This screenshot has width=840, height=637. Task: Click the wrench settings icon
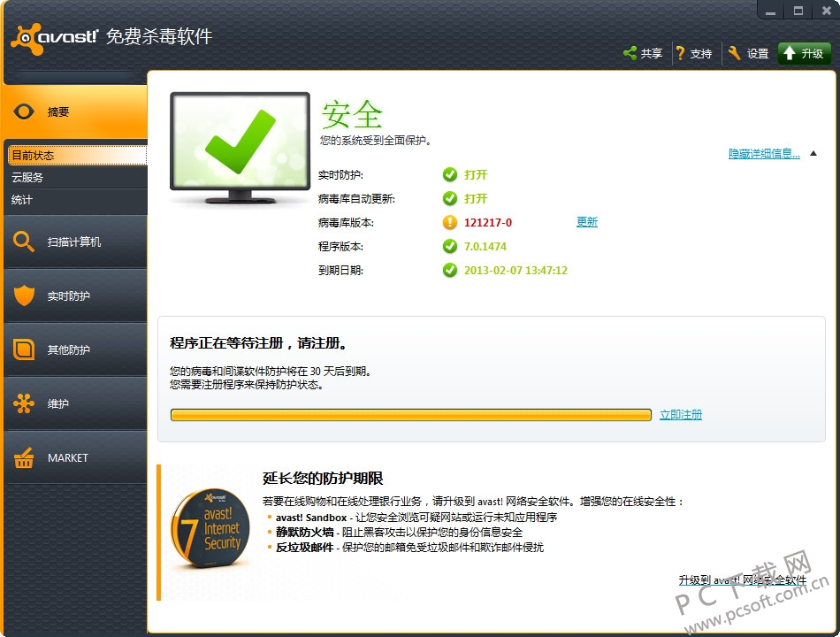point(734,53)
